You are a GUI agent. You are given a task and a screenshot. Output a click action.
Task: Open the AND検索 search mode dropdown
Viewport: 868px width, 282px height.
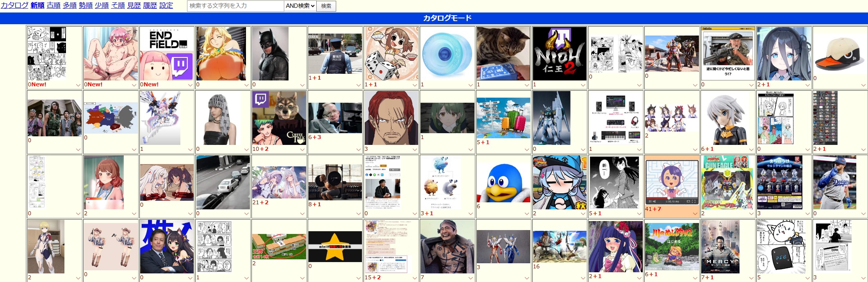pos(300,6)
